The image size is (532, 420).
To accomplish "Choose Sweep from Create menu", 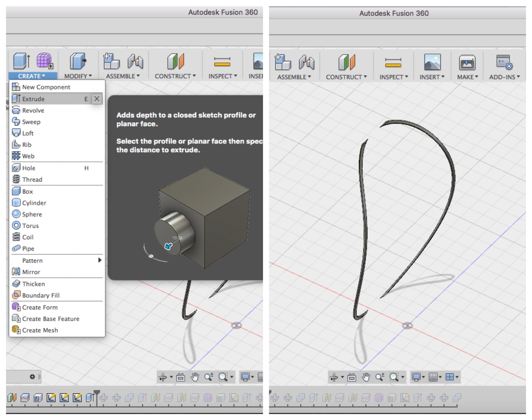I will point(57,122).
